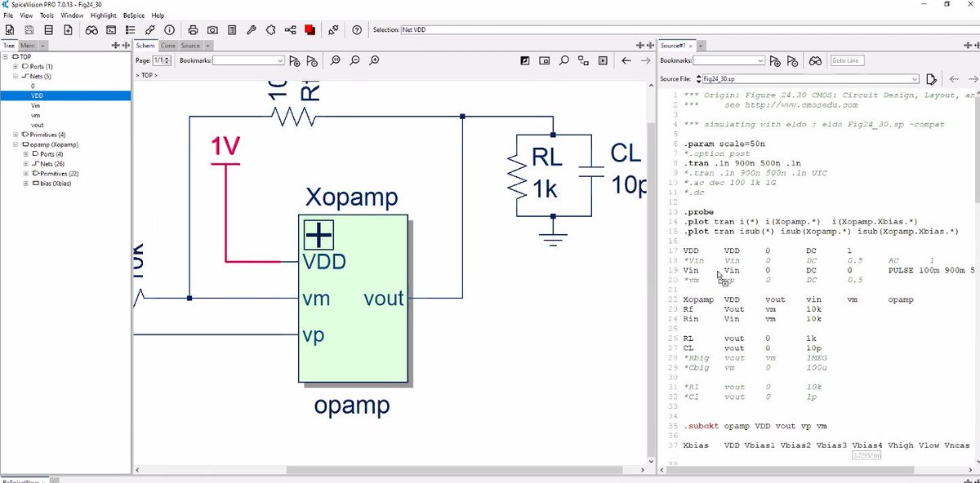Open the Source File dropdown

(915, 79)
